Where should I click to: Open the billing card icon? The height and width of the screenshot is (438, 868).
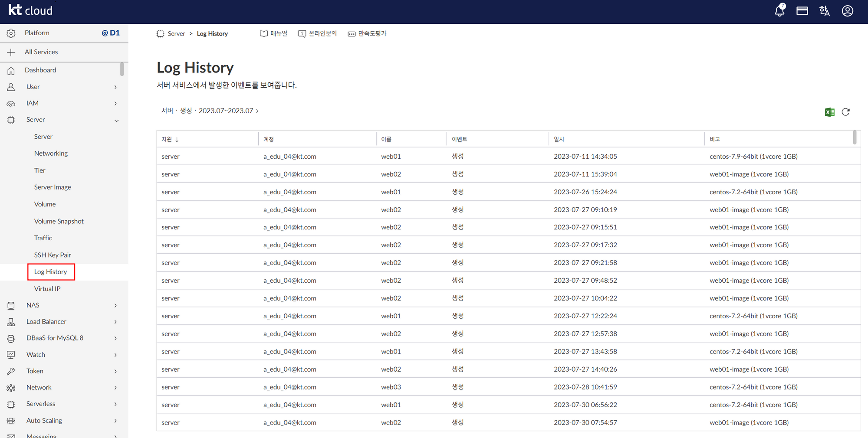[x=802, y=11]
